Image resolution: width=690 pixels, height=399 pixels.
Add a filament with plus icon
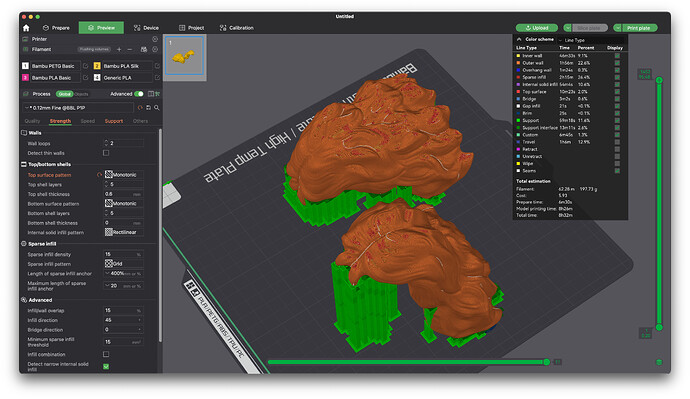119,49
